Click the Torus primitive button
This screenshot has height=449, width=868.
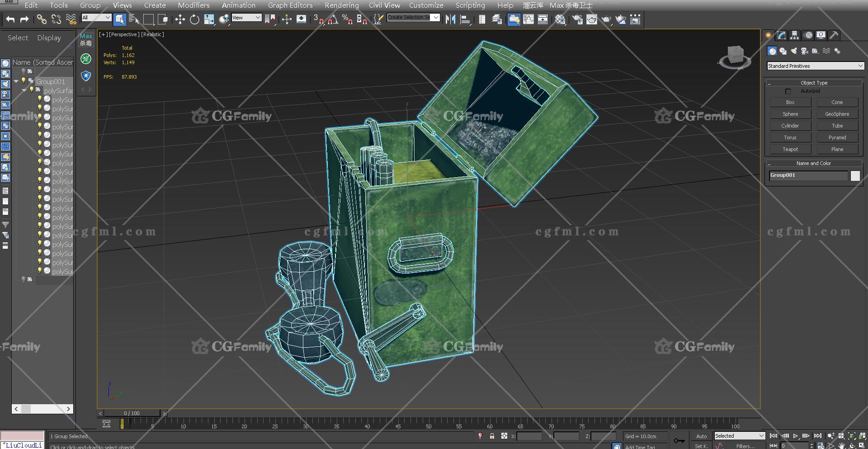tap(790, 137)
